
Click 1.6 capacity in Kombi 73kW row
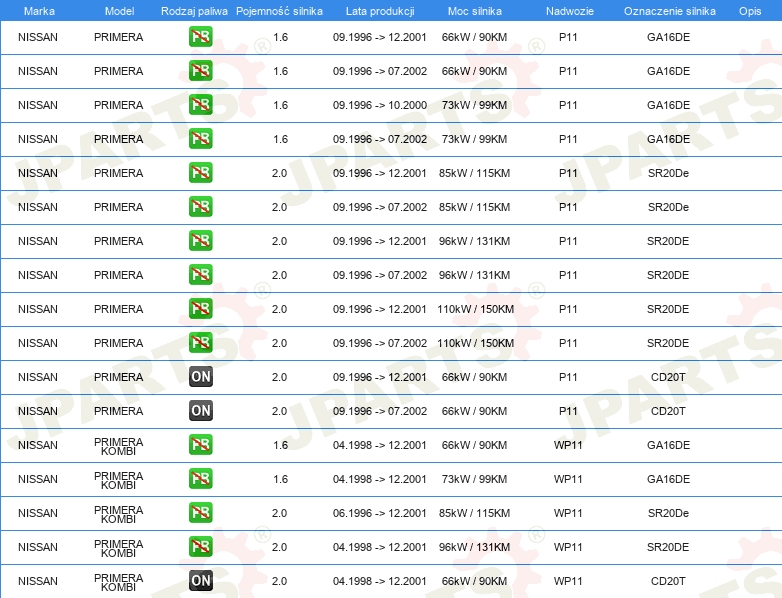tap(281, 479)
